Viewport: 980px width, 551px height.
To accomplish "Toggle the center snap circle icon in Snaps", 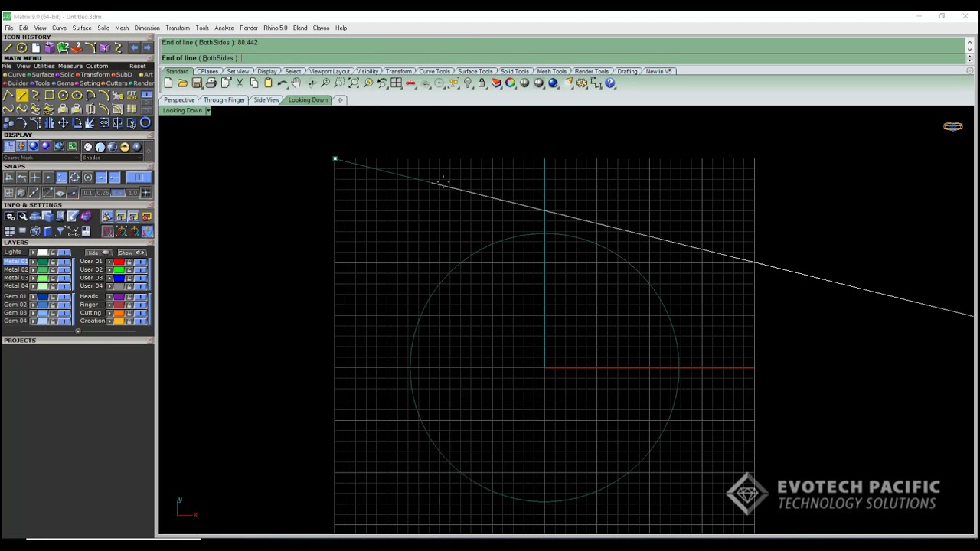I will 88,178.
